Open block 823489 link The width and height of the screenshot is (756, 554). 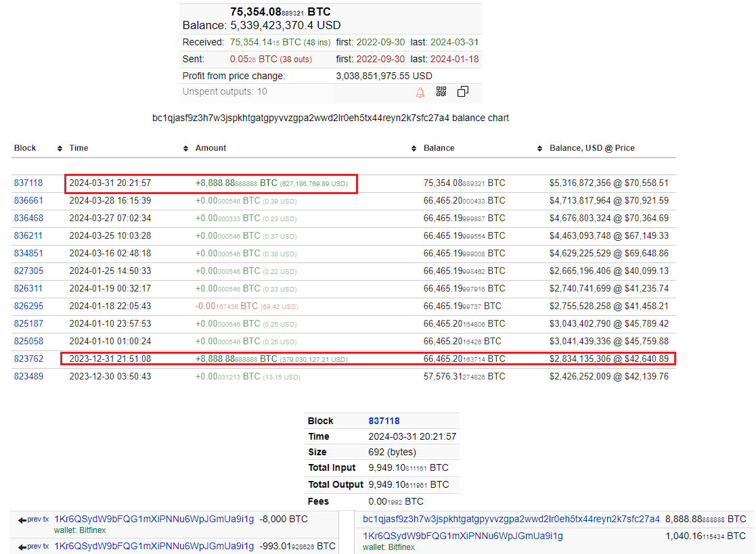click(x=28, y=376)
